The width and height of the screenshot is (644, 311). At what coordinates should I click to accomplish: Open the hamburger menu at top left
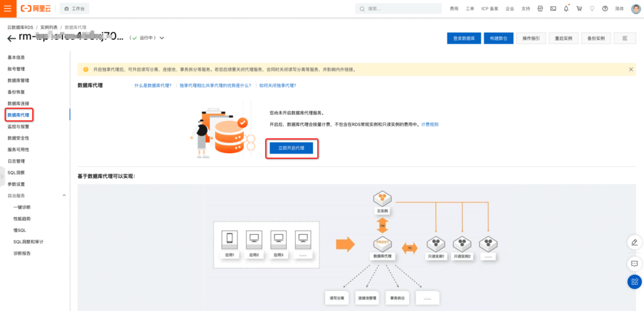(x=8, y=8)
